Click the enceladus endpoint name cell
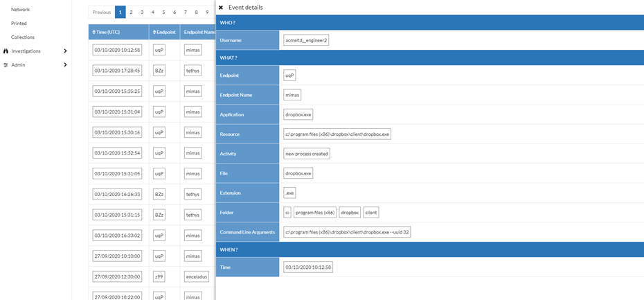 (197, 276)
